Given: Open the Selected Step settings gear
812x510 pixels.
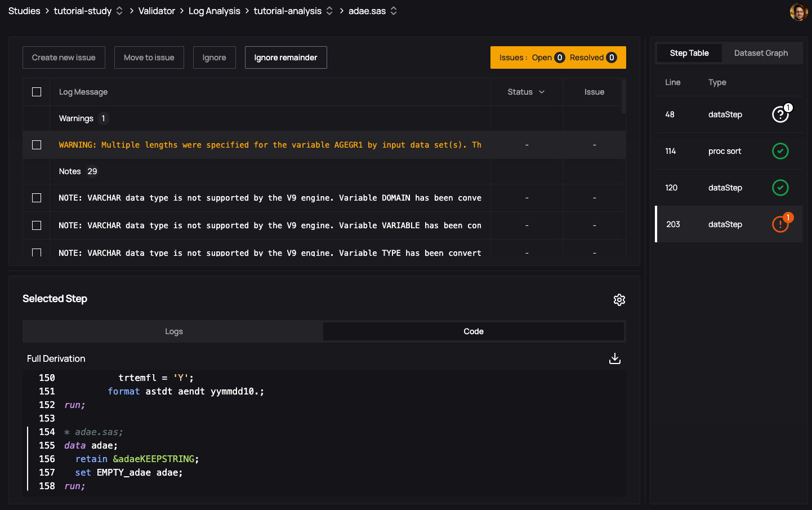Looking at the screenshot, I should click(x=619, y=300).
